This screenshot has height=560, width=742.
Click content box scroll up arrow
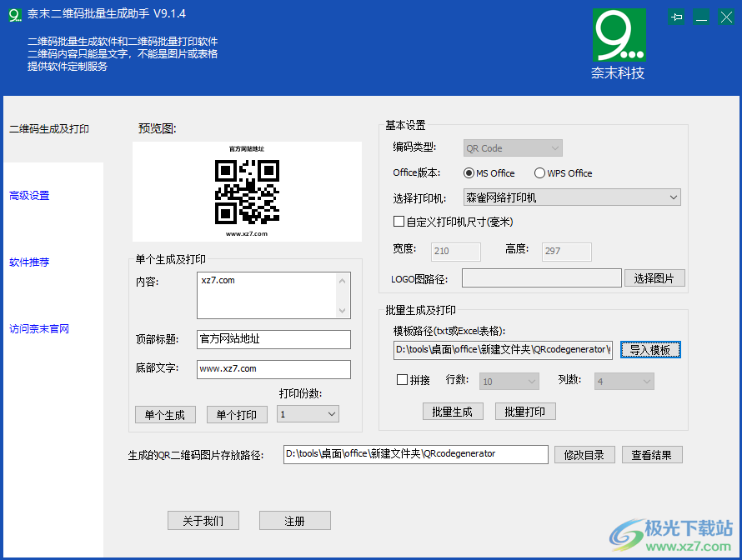coord(343,281)
